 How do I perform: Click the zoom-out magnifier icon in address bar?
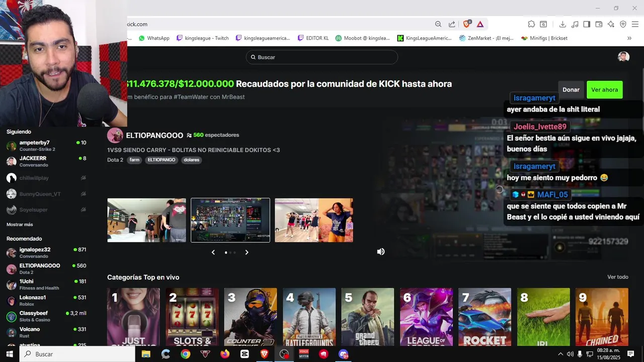click(438, 24)
